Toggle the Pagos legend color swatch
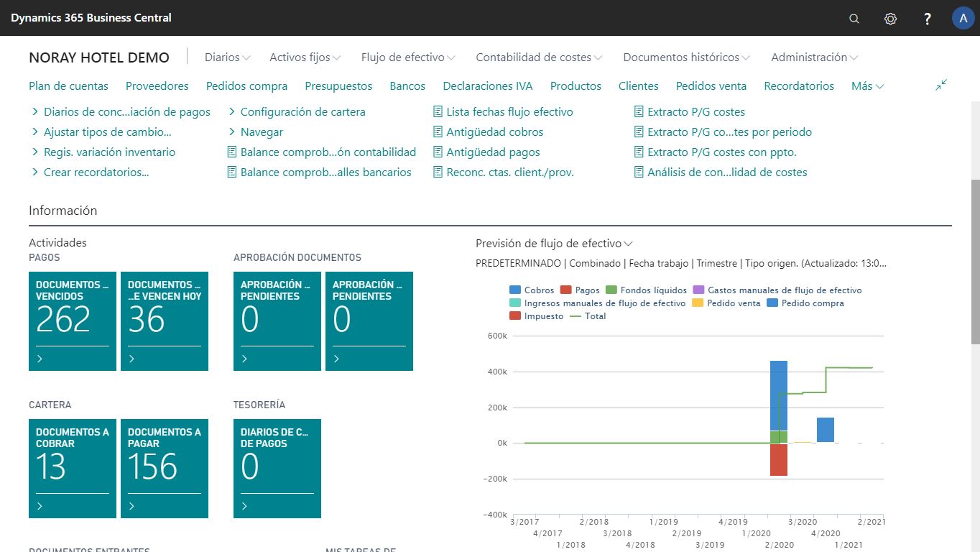Viewport: 980px width, 552px height. (x=565, y=290)
